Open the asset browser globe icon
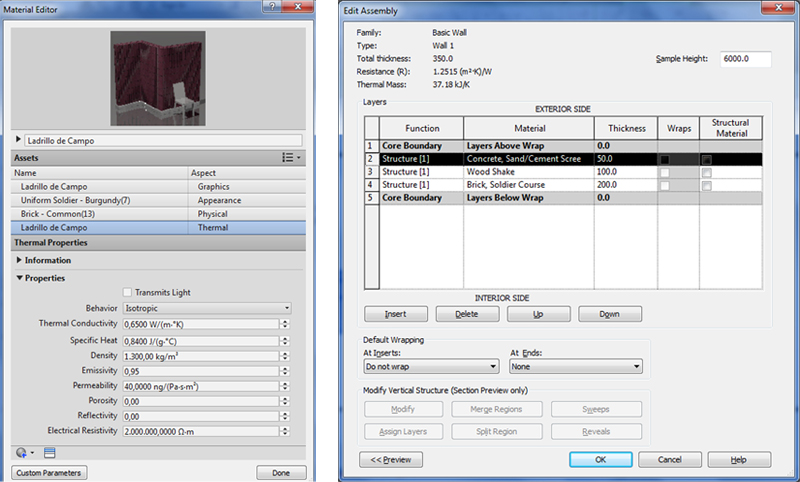 22,452
